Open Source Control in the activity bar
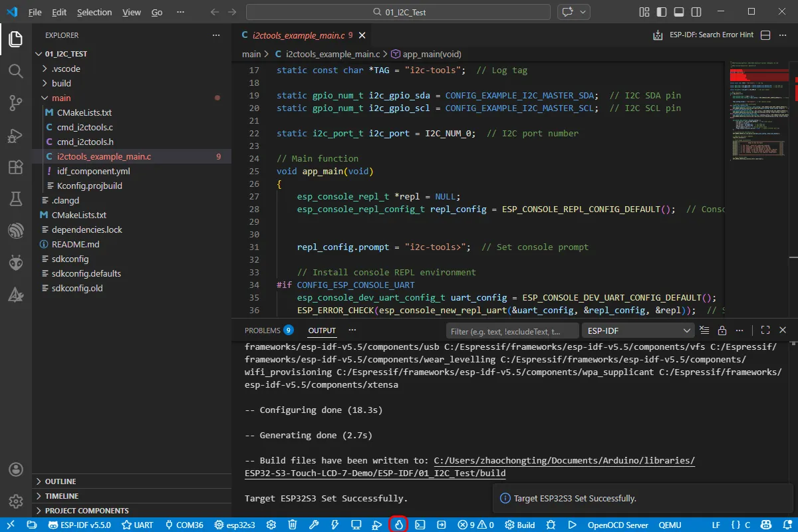 click(x=15, y=102)
